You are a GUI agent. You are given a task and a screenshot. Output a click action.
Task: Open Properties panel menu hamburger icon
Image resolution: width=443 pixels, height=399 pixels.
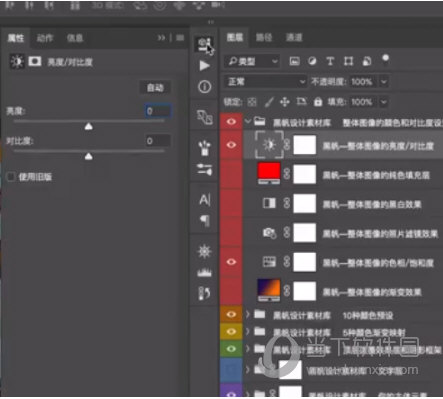(180, 38)
